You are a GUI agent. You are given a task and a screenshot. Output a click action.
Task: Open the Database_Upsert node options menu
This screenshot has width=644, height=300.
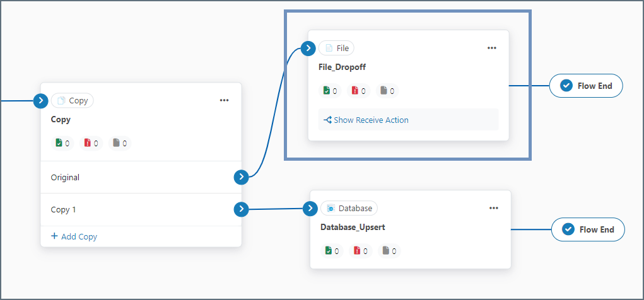click(x=494, y=208)
